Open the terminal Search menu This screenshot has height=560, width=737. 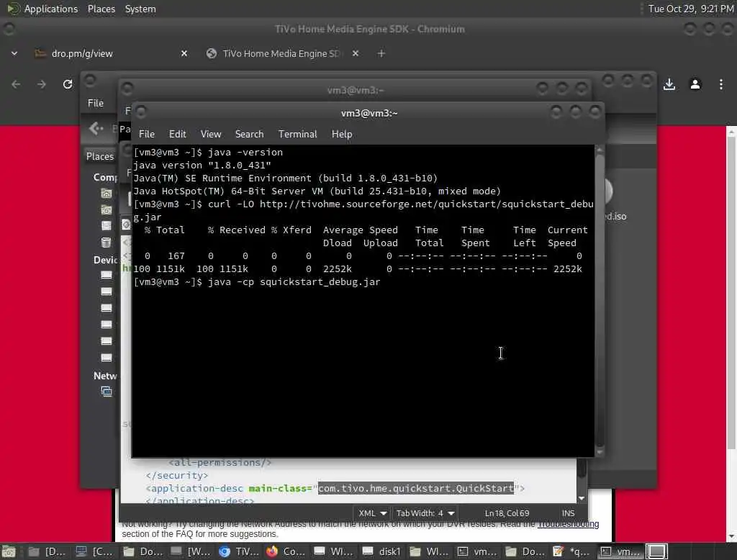pyautogui.click(x=249, y=134)
